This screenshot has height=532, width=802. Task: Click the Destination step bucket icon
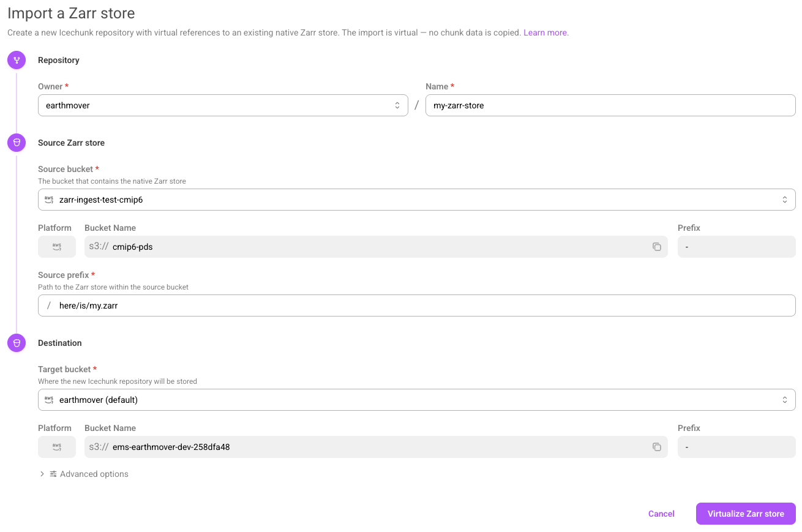17,343
